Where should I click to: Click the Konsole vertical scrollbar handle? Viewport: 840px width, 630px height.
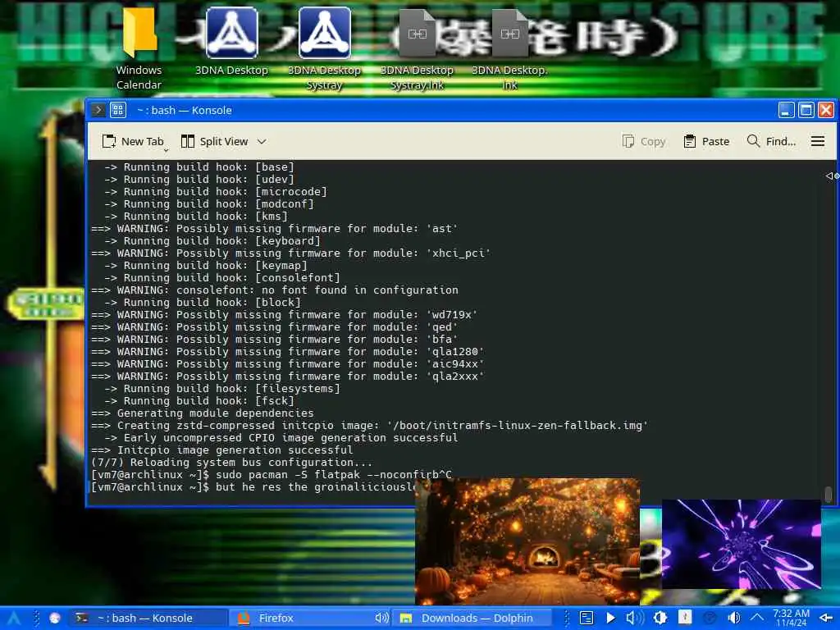tap(829, 494)
